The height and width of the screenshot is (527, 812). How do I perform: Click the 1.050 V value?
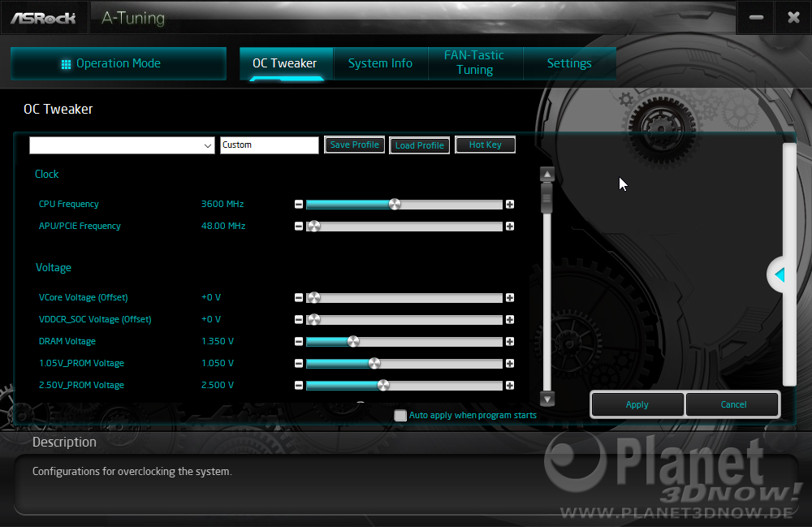pyautogui.click(x=218, y=364)
